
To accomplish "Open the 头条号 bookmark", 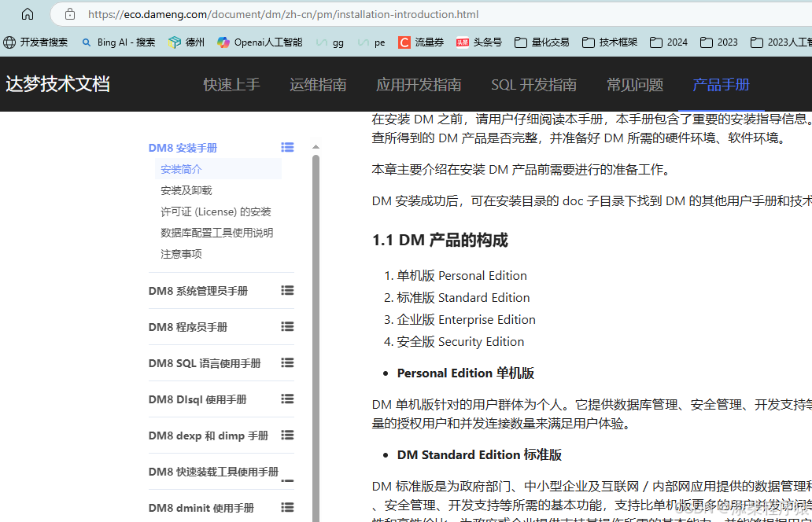I will coord(479,42).
